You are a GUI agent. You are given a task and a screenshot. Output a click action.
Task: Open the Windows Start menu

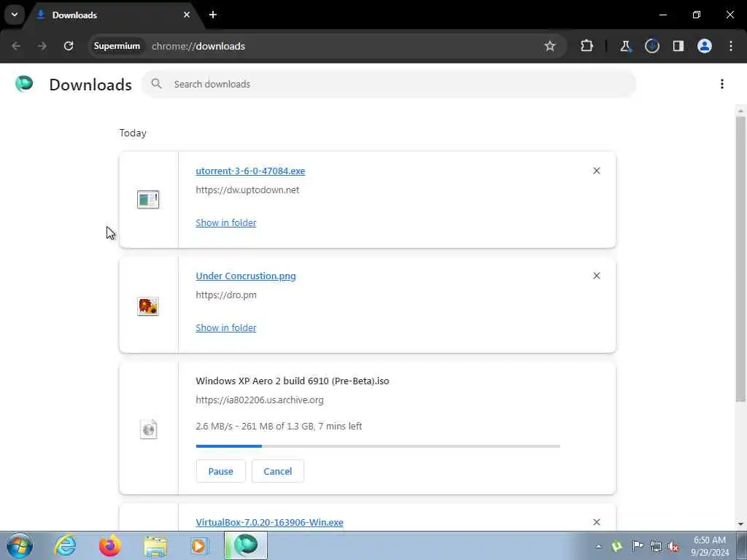[x=20, y=545]
